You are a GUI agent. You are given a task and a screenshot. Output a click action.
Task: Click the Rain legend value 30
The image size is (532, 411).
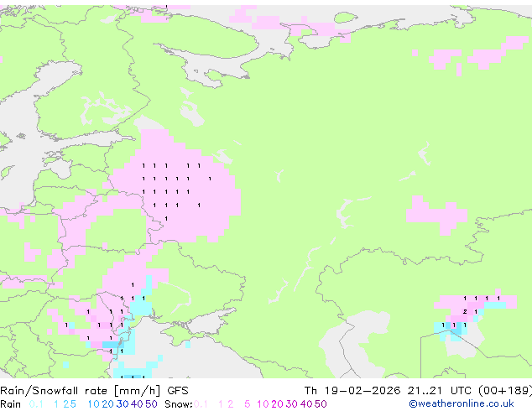(123, 404)
